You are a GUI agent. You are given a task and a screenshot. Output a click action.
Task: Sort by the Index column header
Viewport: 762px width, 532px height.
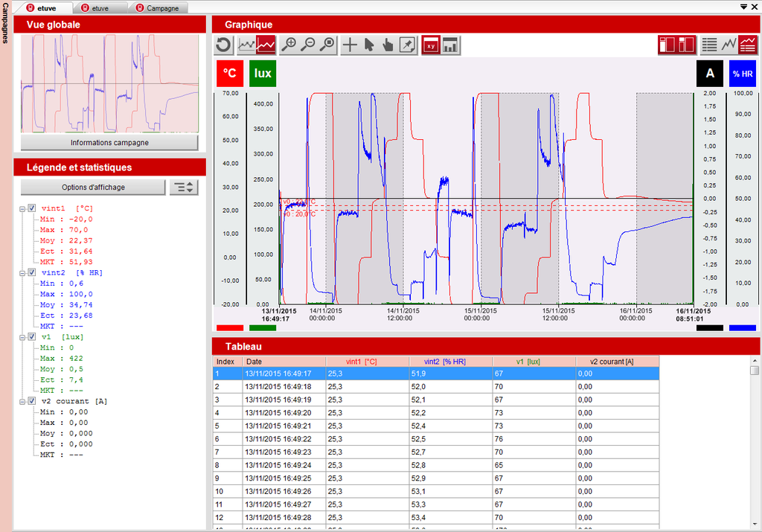(228, 362)
